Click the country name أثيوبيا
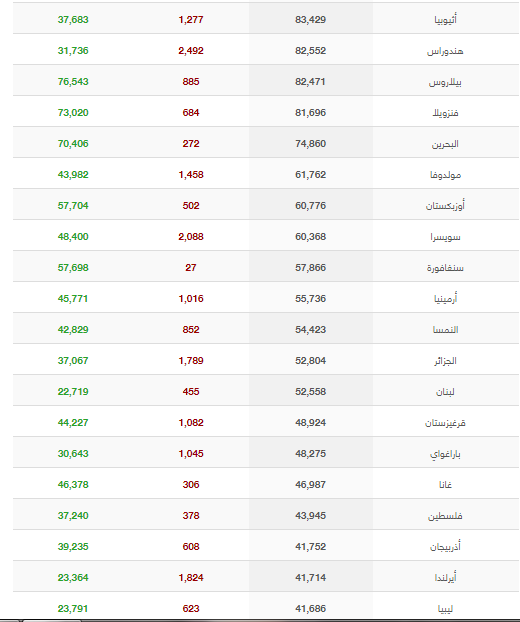Image resolution: width=520 pixels, height=622 pixels. [445, 19]
